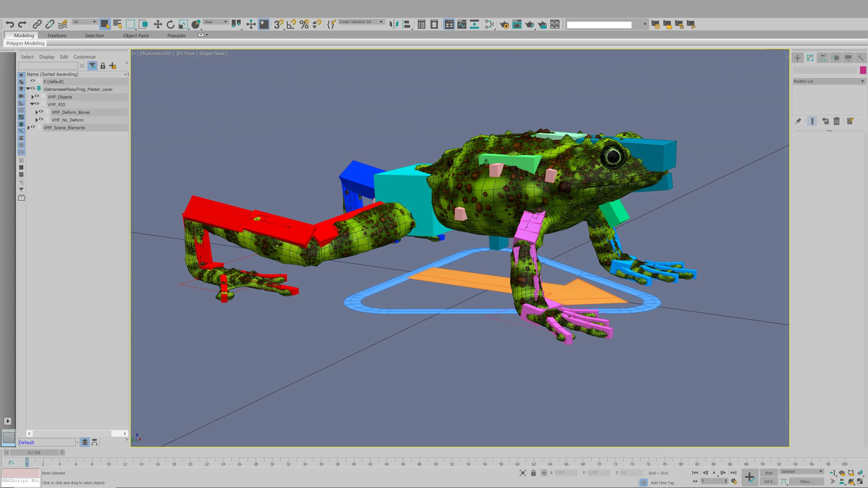868x488 pixels.
Task: Switch to the Freeform ribbon tab
Action: (57, 36)
